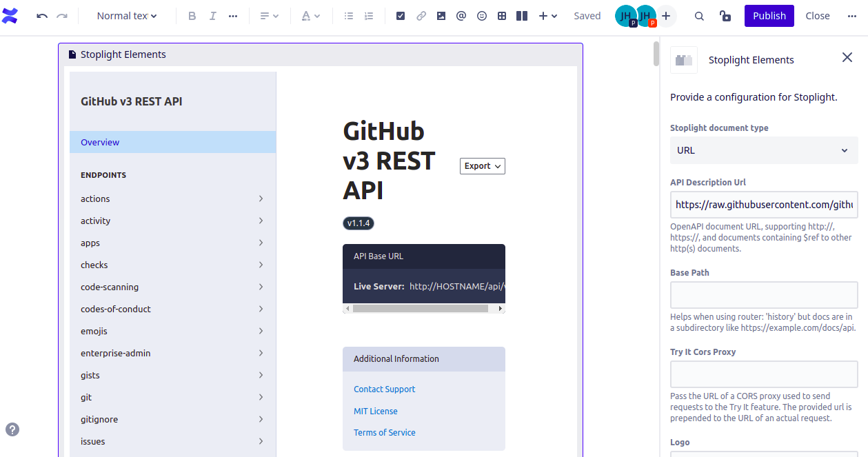Insert page layouts columns
This screenshot has height=457, width=868.
point(522,16)
